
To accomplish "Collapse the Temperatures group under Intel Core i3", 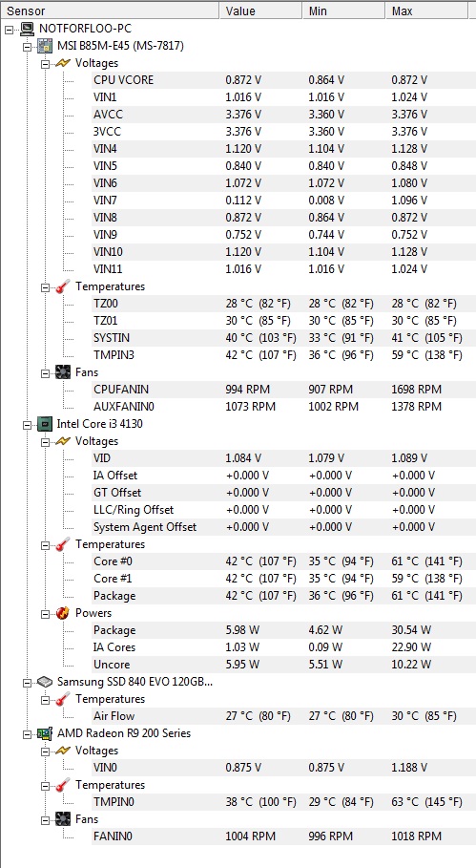I will coord(44,544).
